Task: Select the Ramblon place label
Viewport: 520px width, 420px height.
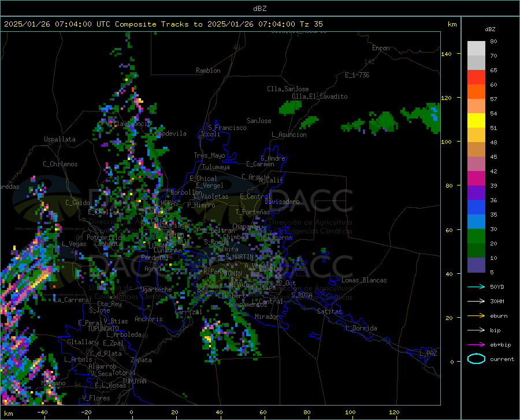Action: click(208, 70)
